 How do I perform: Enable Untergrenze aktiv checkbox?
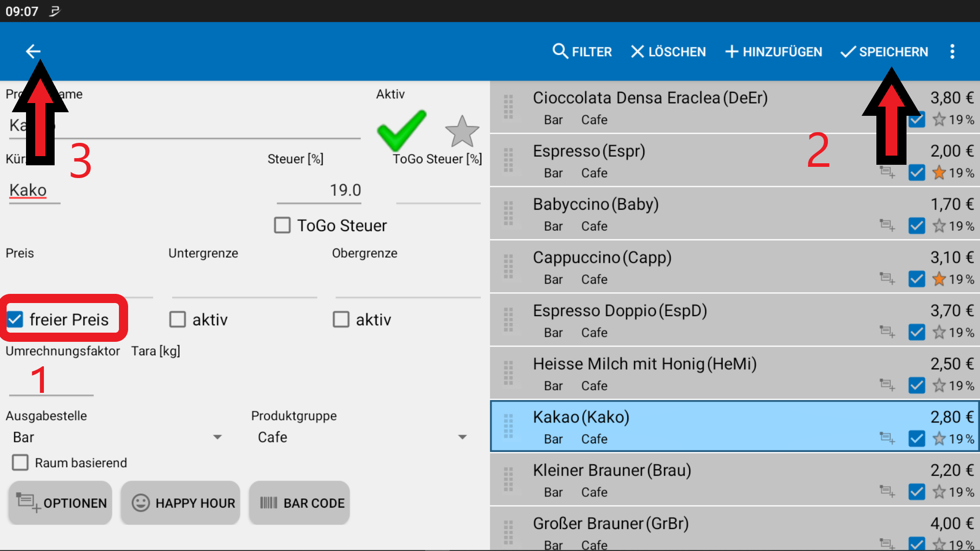[178, 319]
